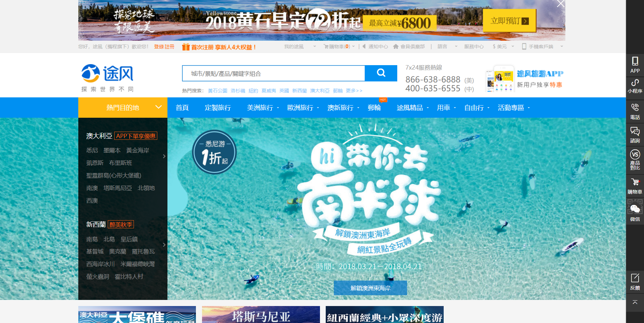The image size is (644, 323).
Task: Close the Yellowstone banner ad
Action: (x=561, y=4)
